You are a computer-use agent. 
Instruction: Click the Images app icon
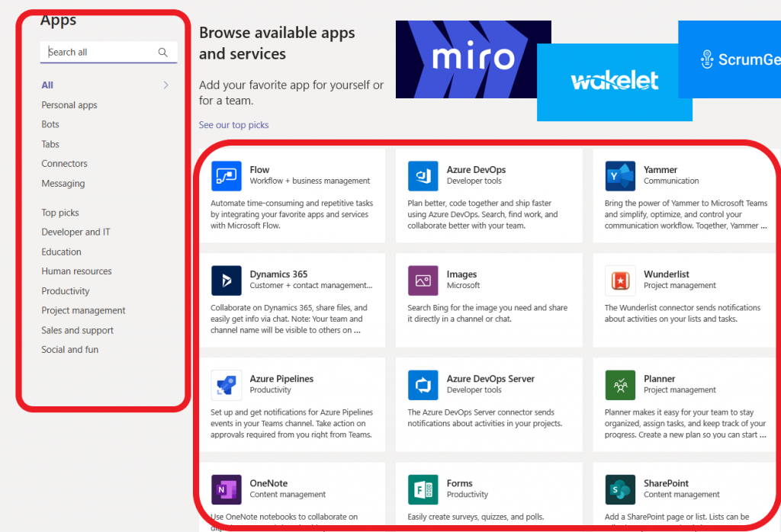click(x=422, y=280)
